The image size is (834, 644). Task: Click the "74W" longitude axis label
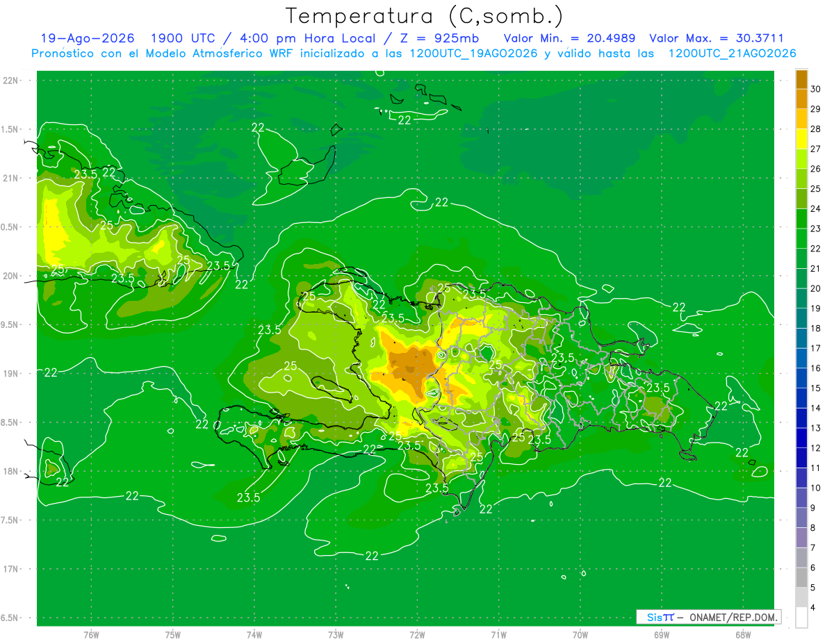(x=254, y=635)
